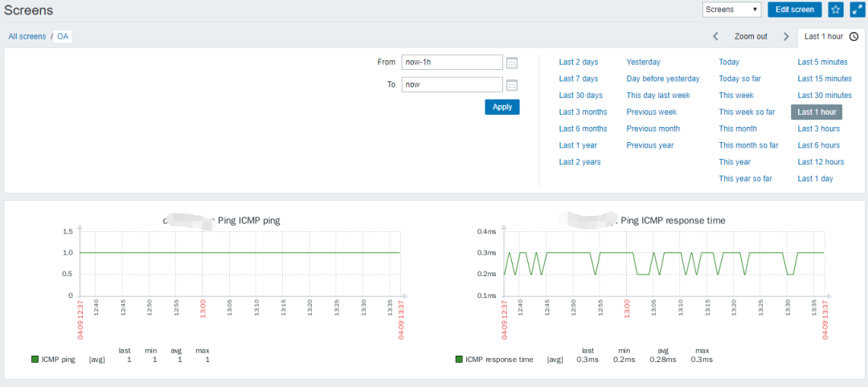Open calendar picker for From field
The image size is (868, 387).
coord(512,63)
